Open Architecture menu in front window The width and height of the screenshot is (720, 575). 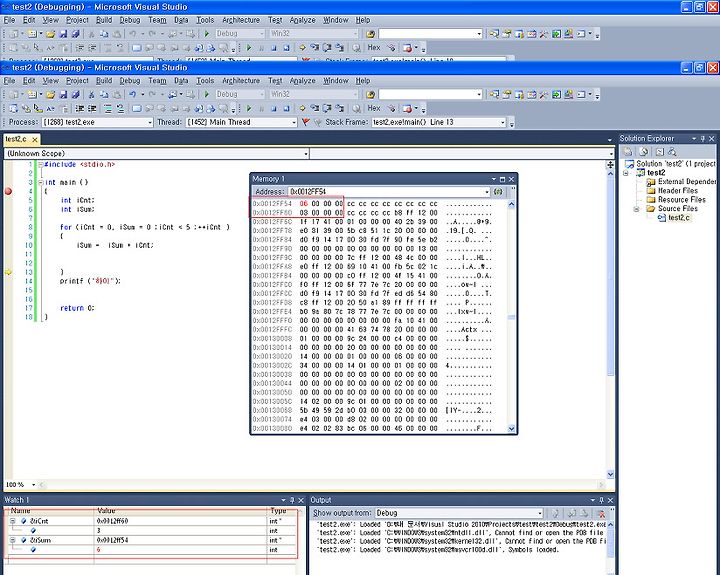(241, 81)
